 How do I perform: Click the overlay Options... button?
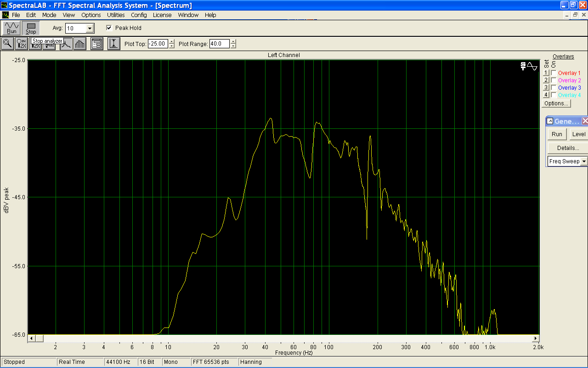point(556,103)
